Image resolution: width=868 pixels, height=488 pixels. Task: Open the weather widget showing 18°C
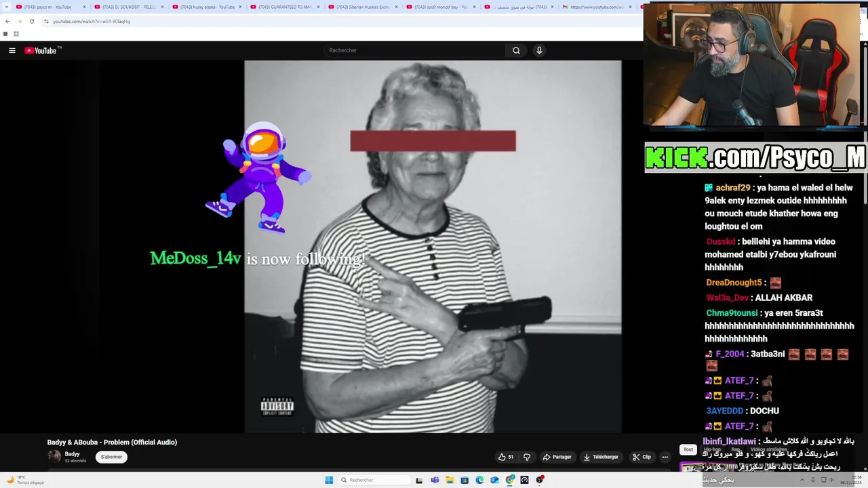[26, 480]
